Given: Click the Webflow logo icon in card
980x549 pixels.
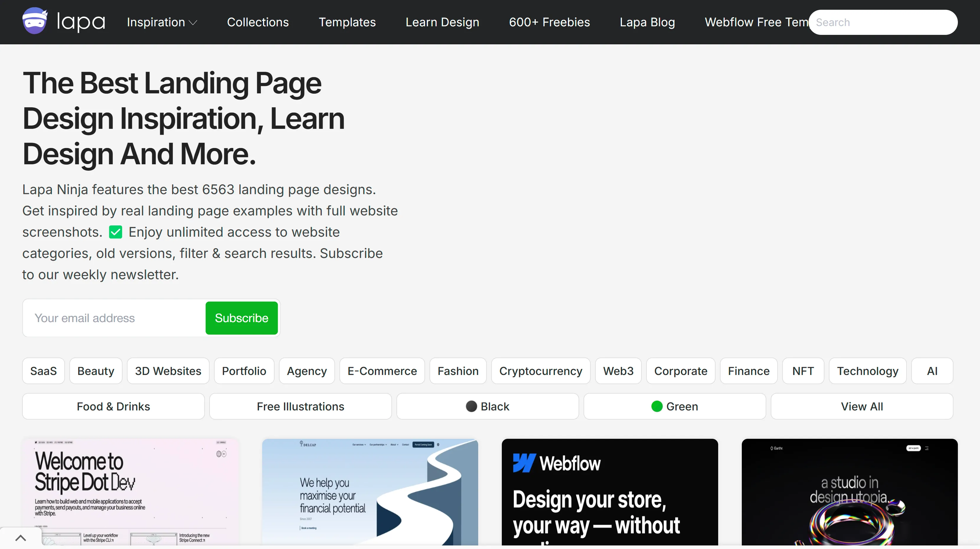Looking at the screenshot, I should coord(524,463).
